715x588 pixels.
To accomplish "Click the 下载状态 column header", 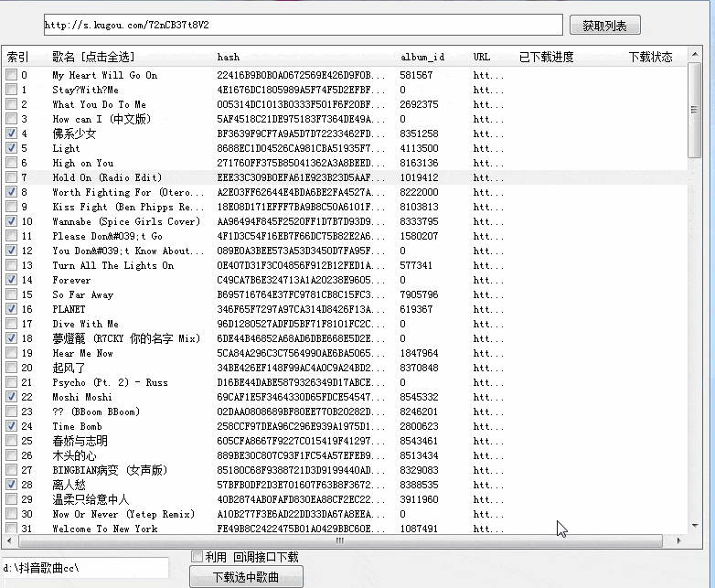I will [x=651, y=57].
